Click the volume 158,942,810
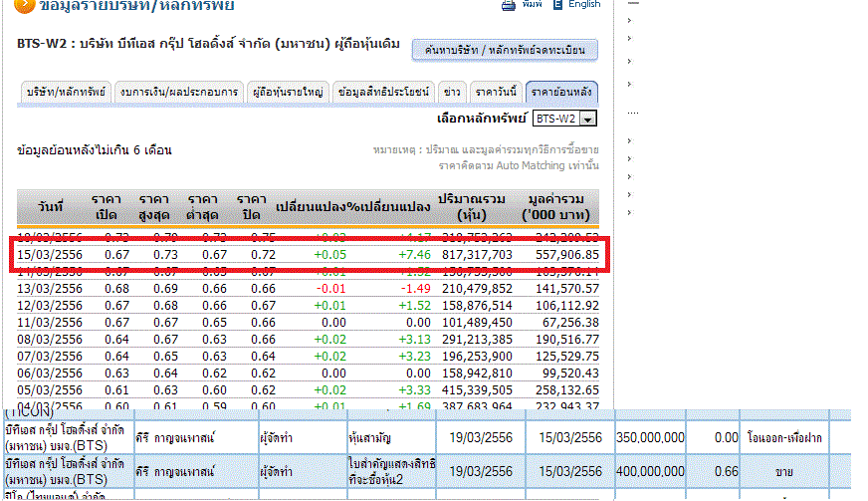Image resolution: width=868 pixels, height=501 pixels. (477, 374)
